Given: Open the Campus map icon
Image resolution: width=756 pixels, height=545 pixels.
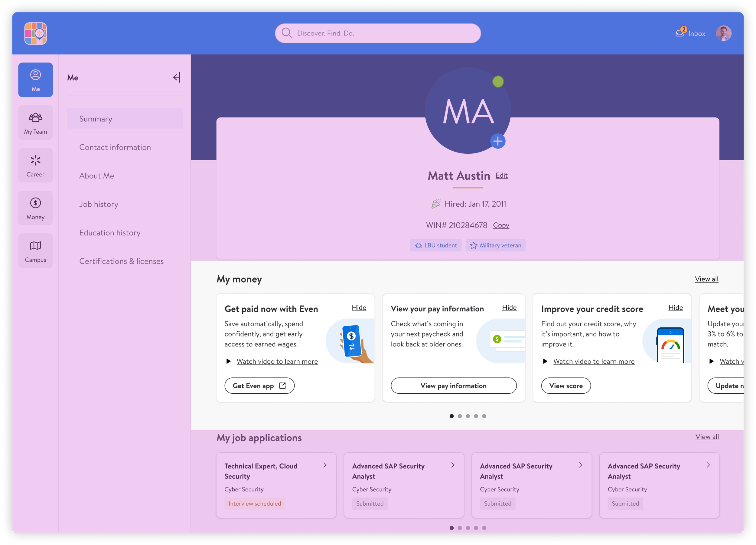Looking at the screenshot, I should 35,246.
